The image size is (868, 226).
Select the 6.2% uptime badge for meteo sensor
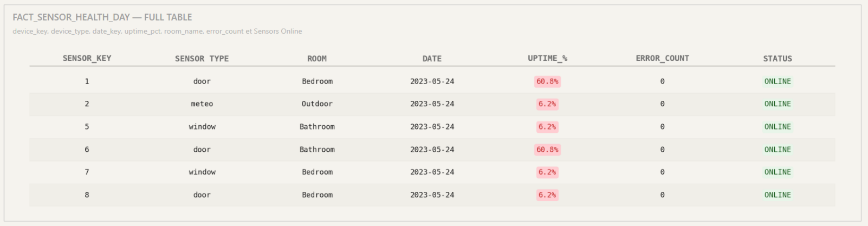[x=547, y=104]
